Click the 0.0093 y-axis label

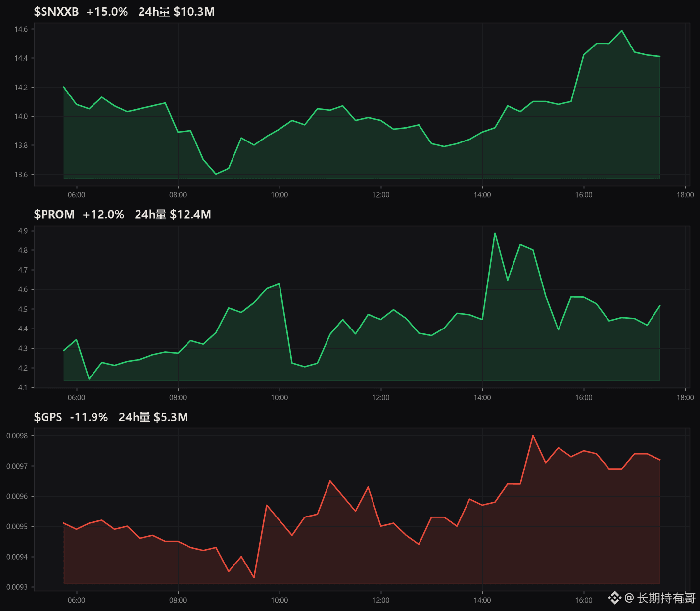[x=17, y=587]
